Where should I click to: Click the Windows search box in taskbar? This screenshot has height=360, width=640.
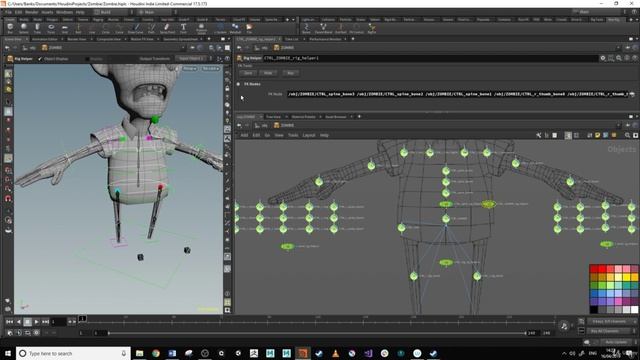click(x=73, y=353)
